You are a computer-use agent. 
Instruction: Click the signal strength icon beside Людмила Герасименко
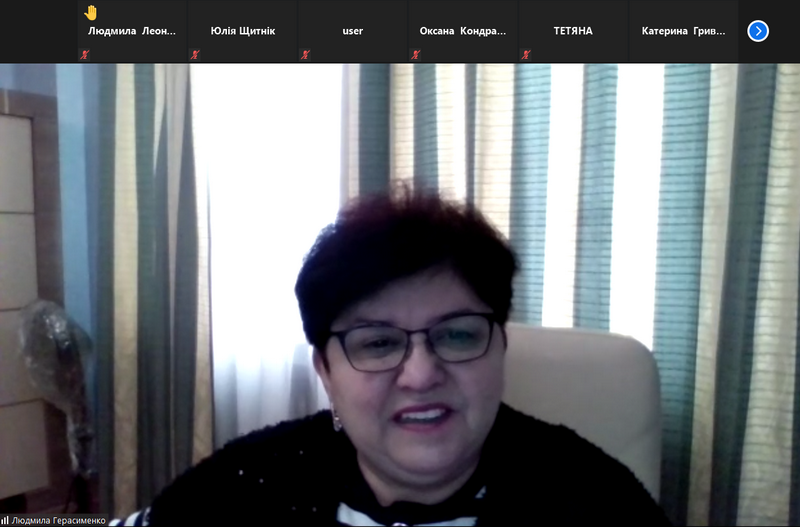(5, 520)
